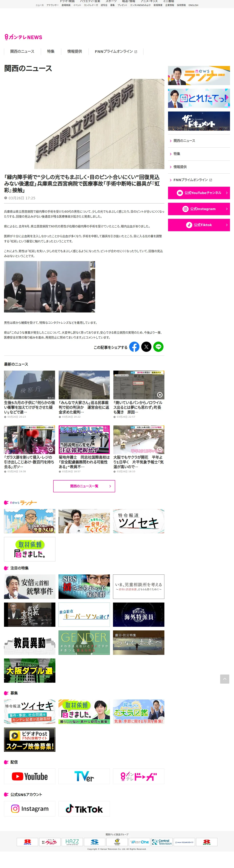
Task: Click the Central Television footer logo
Action: coord(162,842)
